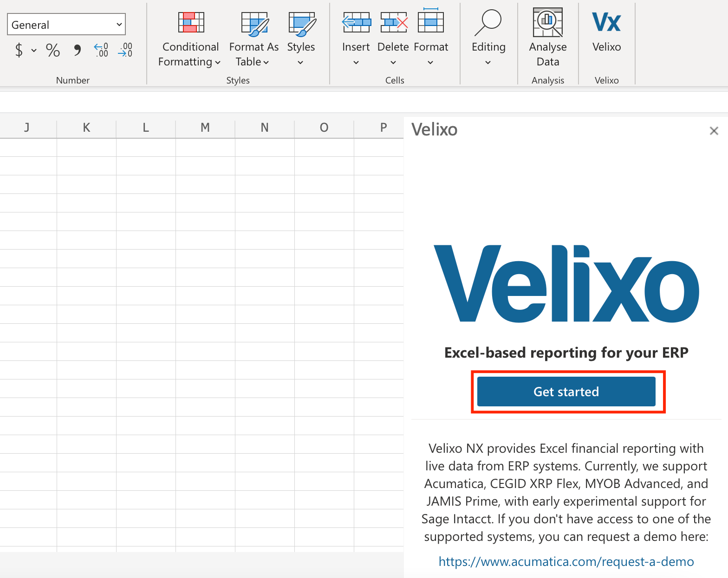Click the Increase Decimal icon
The image size is (728, 578).
click(101, 50)
